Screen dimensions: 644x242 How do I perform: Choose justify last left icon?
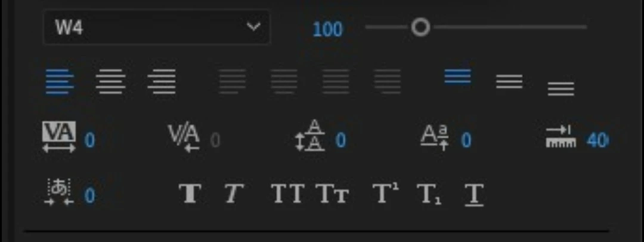(233, 81)
